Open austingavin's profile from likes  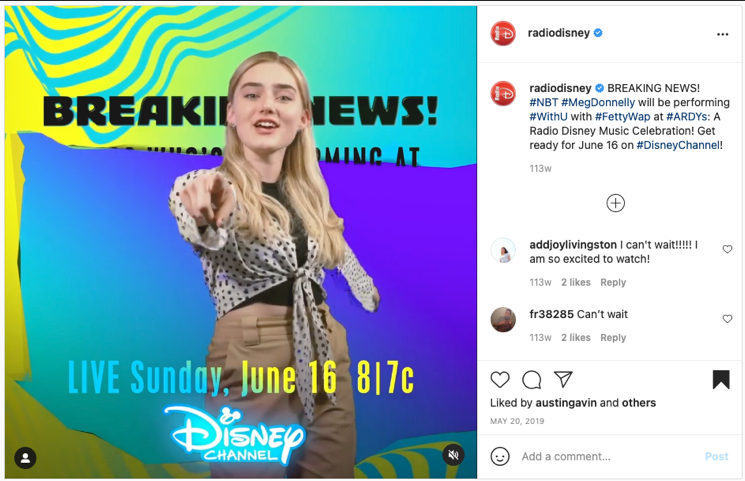click(x=566, y=403)
